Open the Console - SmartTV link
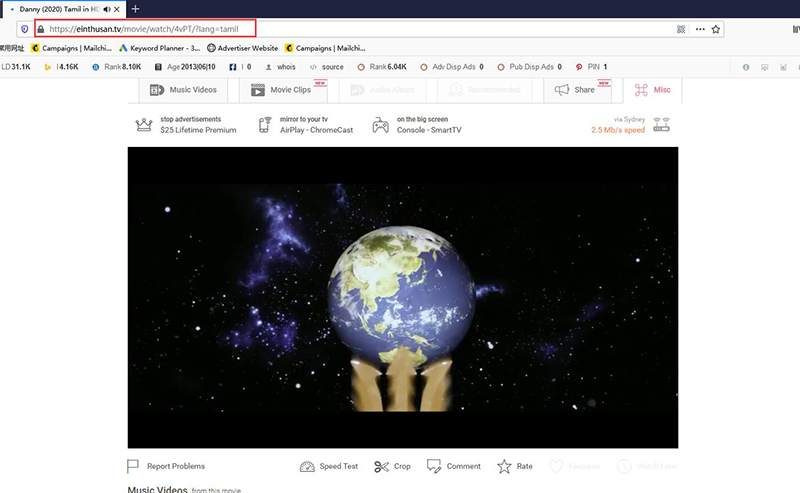Screen dimensions: 800x493 429,130
